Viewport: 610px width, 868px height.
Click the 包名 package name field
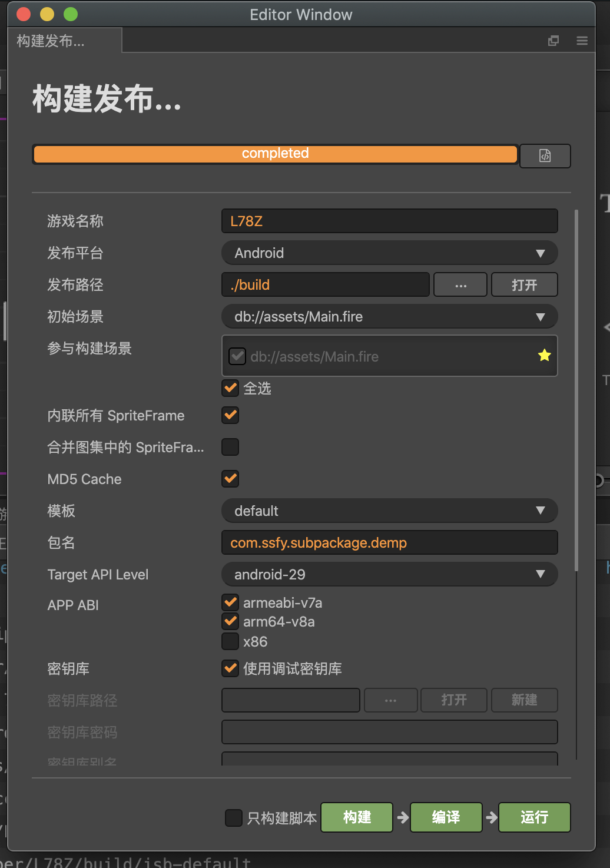[389, 543]
